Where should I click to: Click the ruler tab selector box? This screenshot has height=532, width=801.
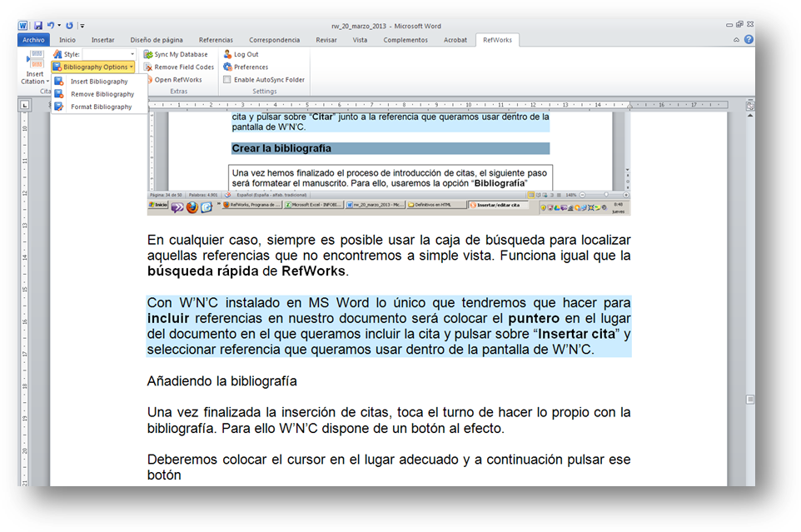[24, 105]
